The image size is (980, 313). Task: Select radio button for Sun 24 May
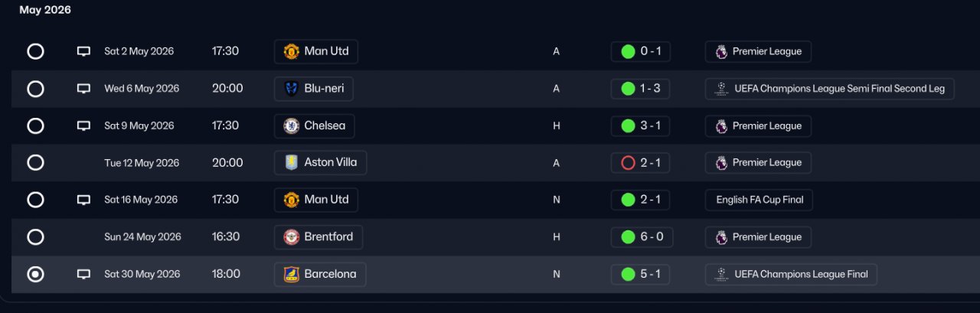point(35,236)
